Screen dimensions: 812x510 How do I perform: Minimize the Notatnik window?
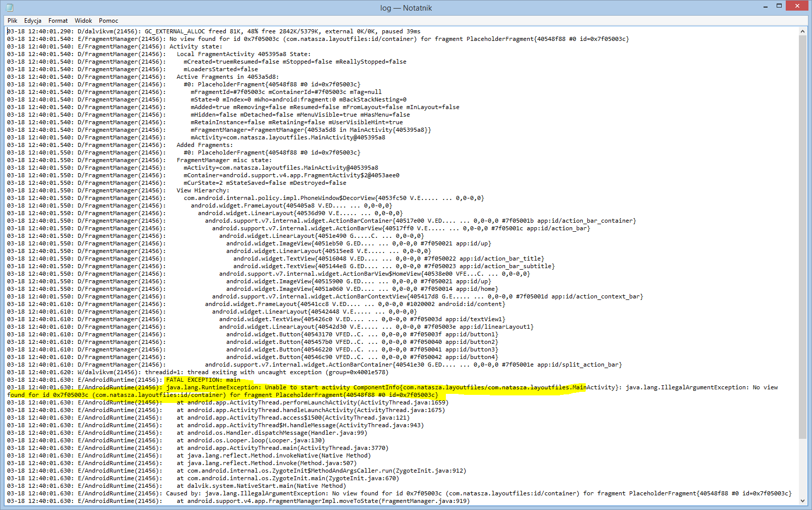(766, 6)
